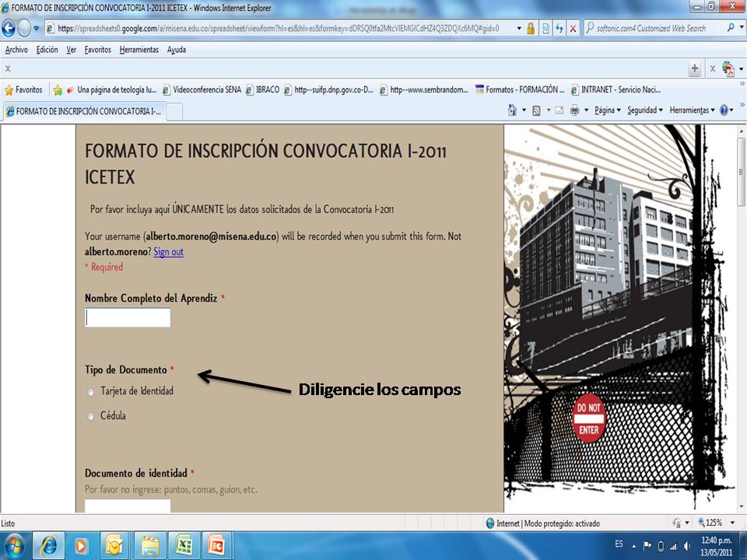
Task: Open the http--www.sembrandom... favorite
Action: pyautogui.click(x=424, y=89)
